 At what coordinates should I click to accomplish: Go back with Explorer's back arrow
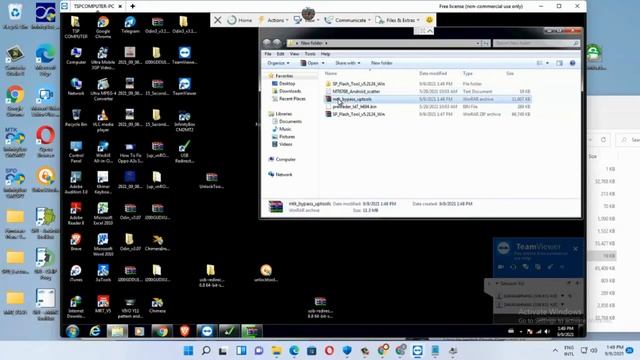coord(267,42)
